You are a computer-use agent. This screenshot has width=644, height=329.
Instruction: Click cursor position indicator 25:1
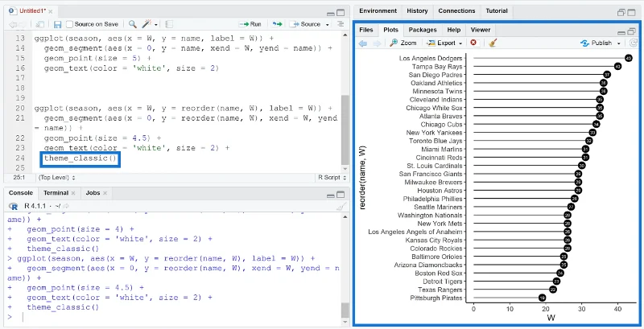pyautogui.click(x=19, y=178)
